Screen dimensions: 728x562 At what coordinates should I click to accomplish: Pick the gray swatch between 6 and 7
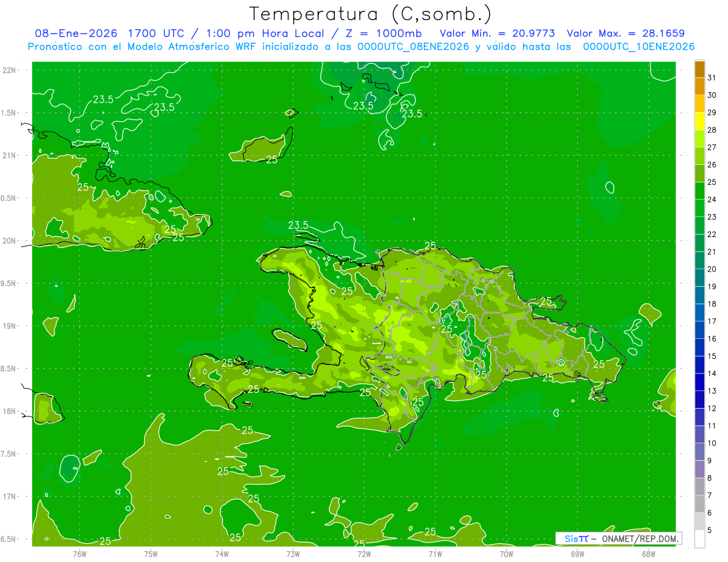(x=699, y=504)
